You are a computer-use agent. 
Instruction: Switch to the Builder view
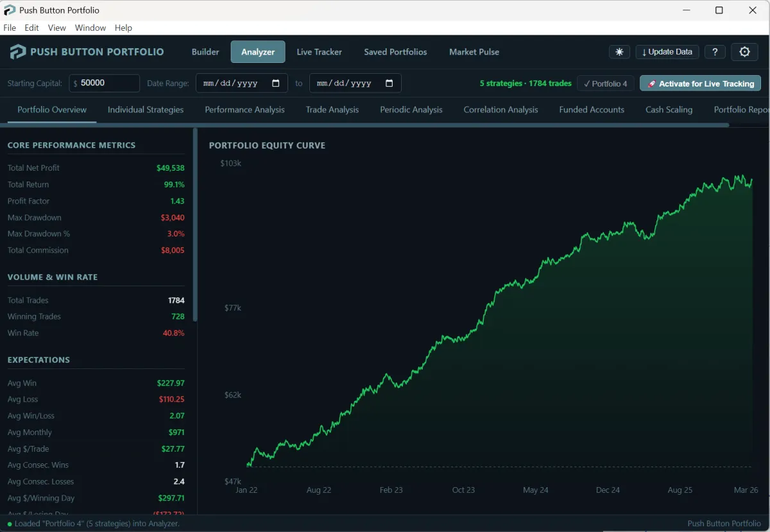(x=205, y=52)
